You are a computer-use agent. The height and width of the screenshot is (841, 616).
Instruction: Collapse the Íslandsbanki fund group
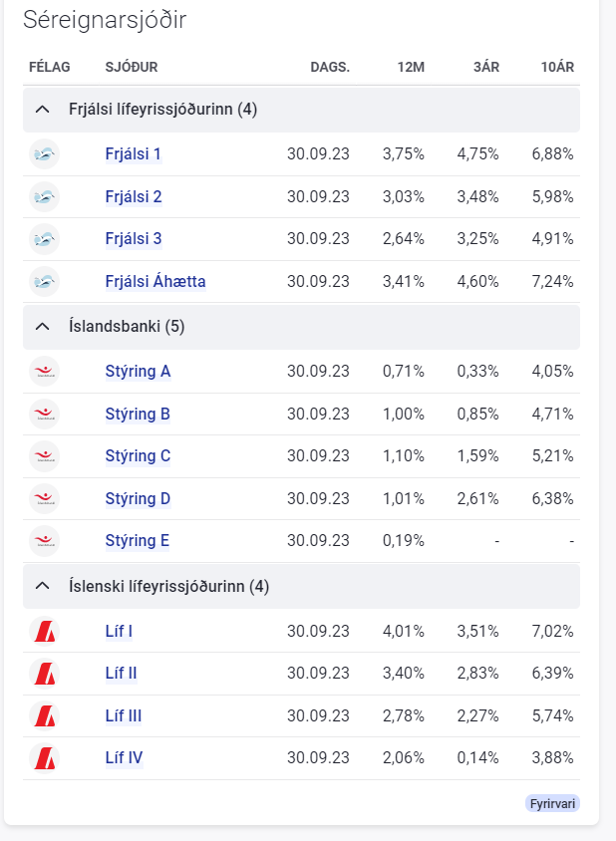(42, 327)
